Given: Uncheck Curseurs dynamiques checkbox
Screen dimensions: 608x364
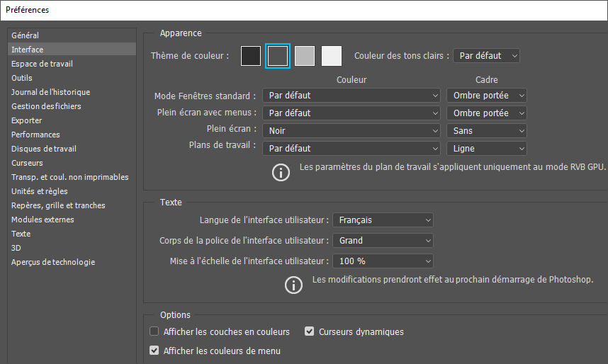Looking at the screenshot, I should (310, 331).
